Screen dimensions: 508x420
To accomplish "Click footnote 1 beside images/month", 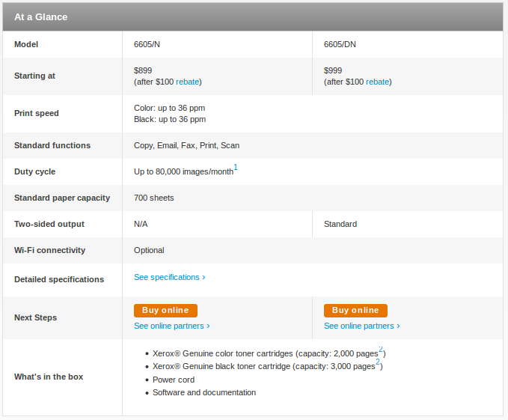I will coord(236,167).
